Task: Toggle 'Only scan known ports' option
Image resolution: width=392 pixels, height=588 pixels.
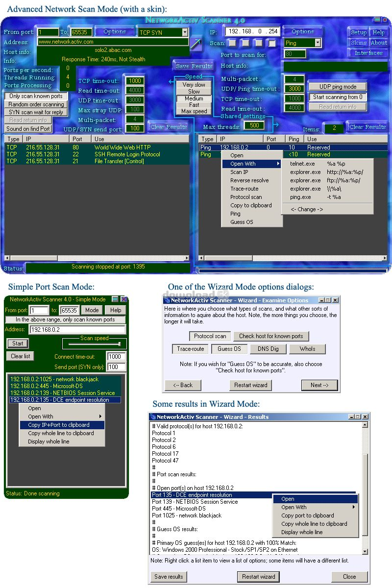Action: pos(36,96)
